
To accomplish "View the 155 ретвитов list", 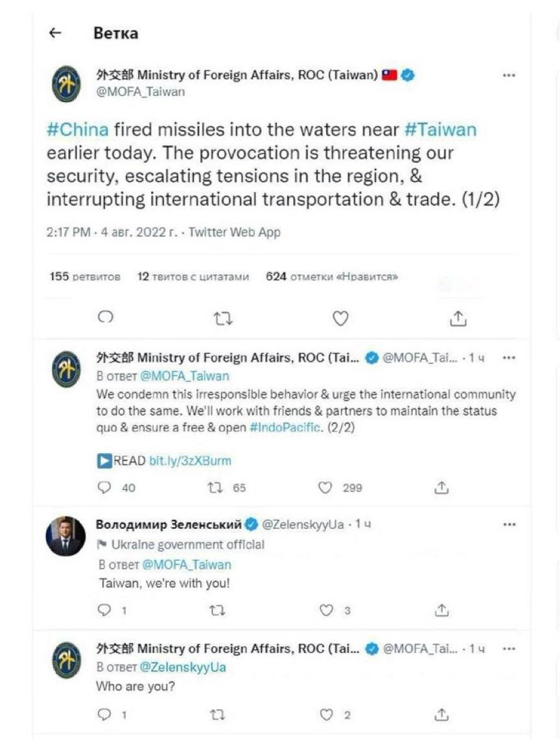I will tap(85, 277).
